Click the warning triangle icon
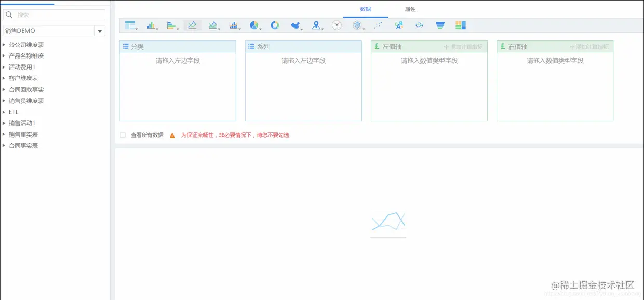 coord(172,135)
